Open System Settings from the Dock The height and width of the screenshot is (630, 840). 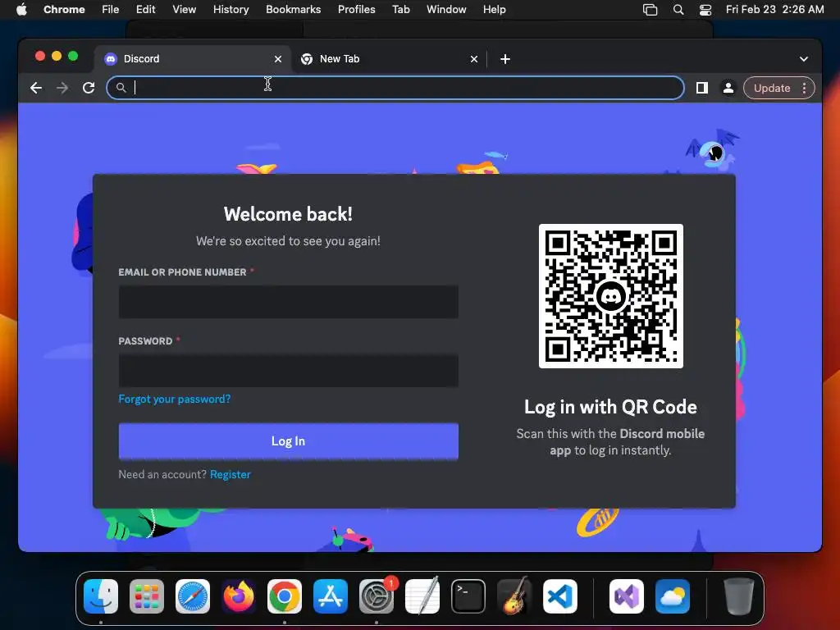tap(377, 596)
